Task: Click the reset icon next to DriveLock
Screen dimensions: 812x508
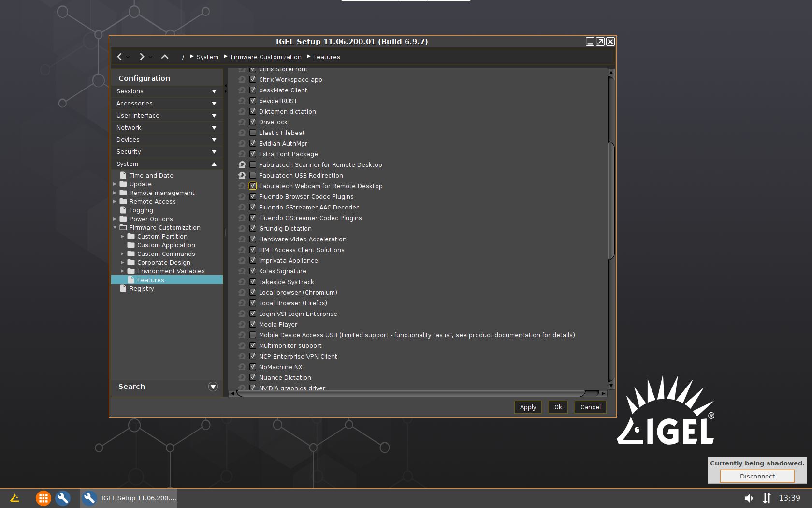Action: coord(242,122)
